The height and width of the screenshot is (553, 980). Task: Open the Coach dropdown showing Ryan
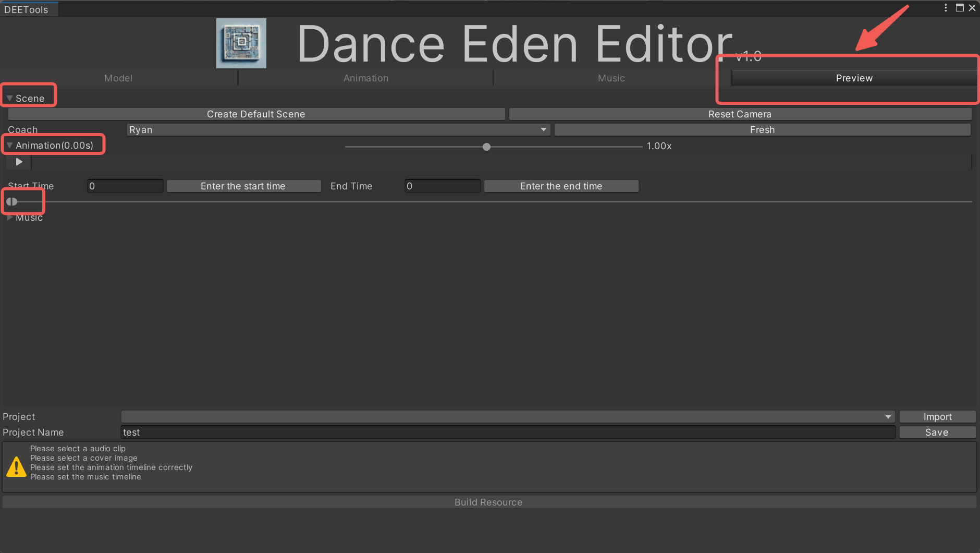pyautogui.click(x=338, y=129)
